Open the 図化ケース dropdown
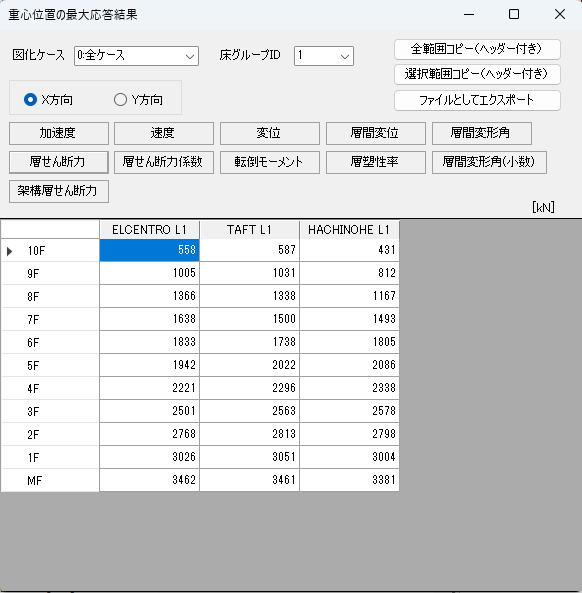 tap(137, 56)
